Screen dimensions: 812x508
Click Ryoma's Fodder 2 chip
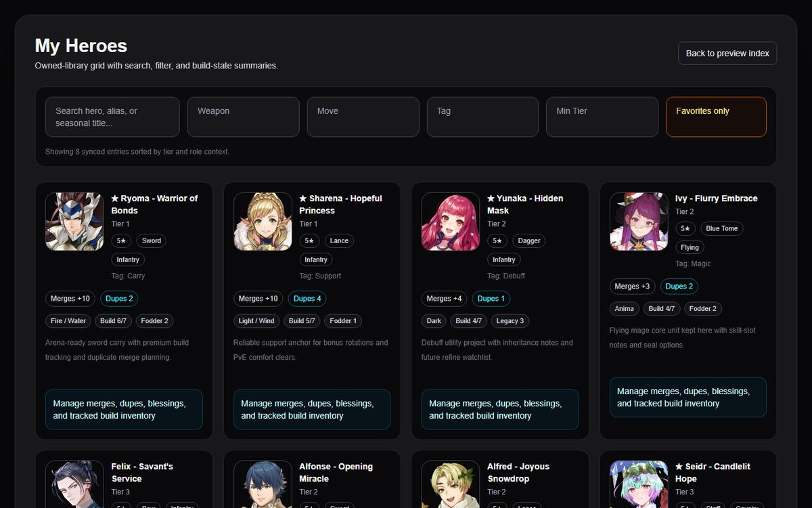click(x=155, y=321)
